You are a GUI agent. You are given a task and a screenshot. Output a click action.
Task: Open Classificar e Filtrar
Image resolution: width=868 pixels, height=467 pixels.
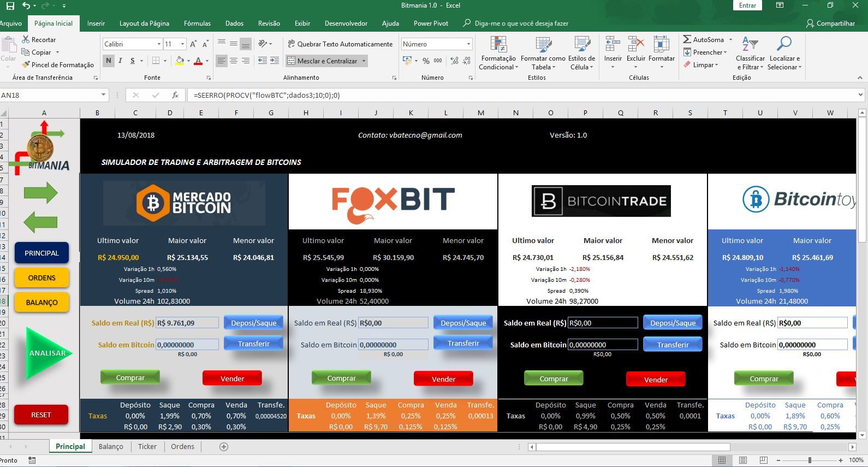coord(751,53)
